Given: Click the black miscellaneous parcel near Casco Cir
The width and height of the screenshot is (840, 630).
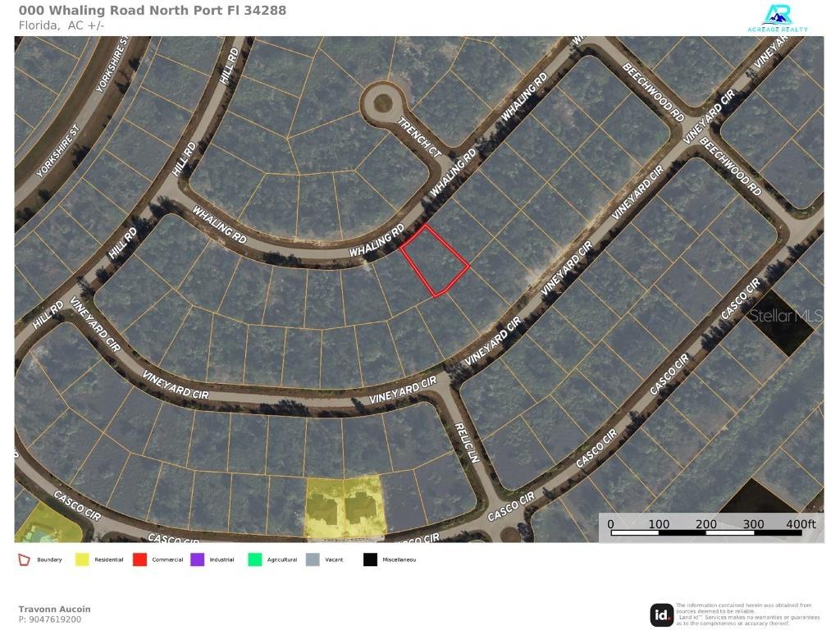Looking at the screenshot, I should (x=779, y=324).
